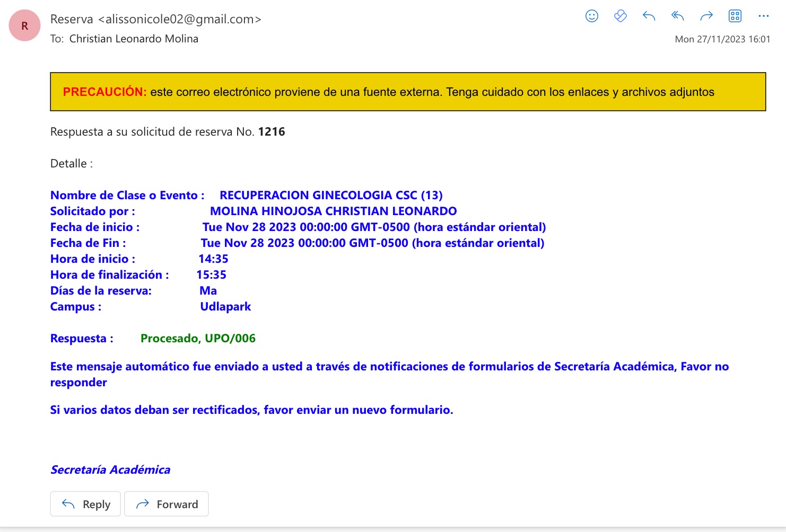This screenshot has width=786, height=532.
Task: Click the green response text Procesado, UPO/006
Action: (198, 339)
